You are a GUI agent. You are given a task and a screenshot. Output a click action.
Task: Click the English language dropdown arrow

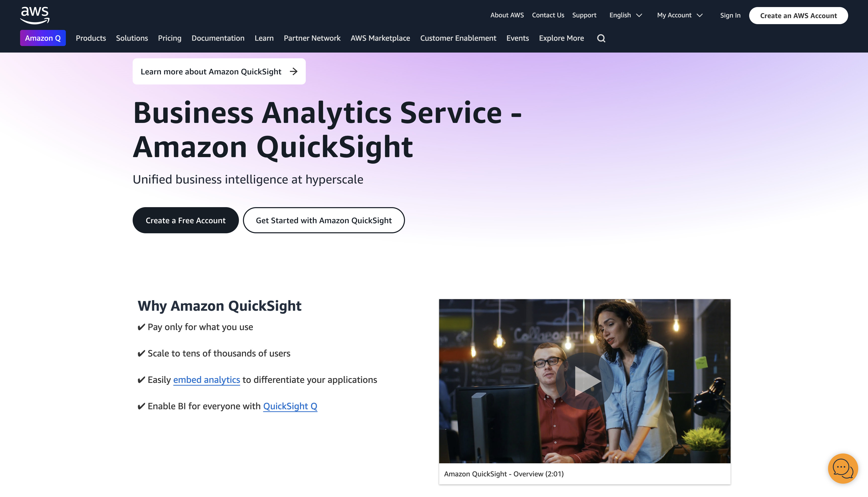click(x=640, y=15)
